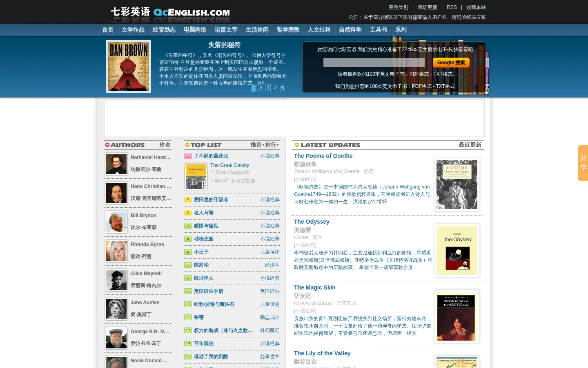Open 傲慢与偏见 in top list

[x=206, y=226]
